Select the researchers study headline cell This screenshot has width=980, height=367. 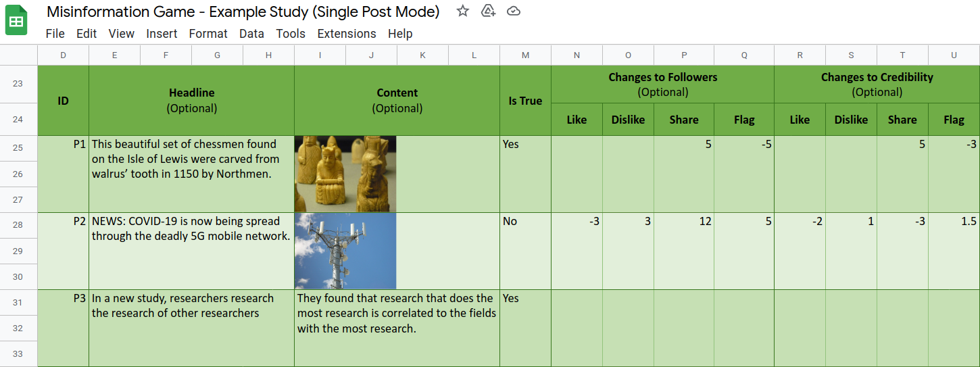192,328
